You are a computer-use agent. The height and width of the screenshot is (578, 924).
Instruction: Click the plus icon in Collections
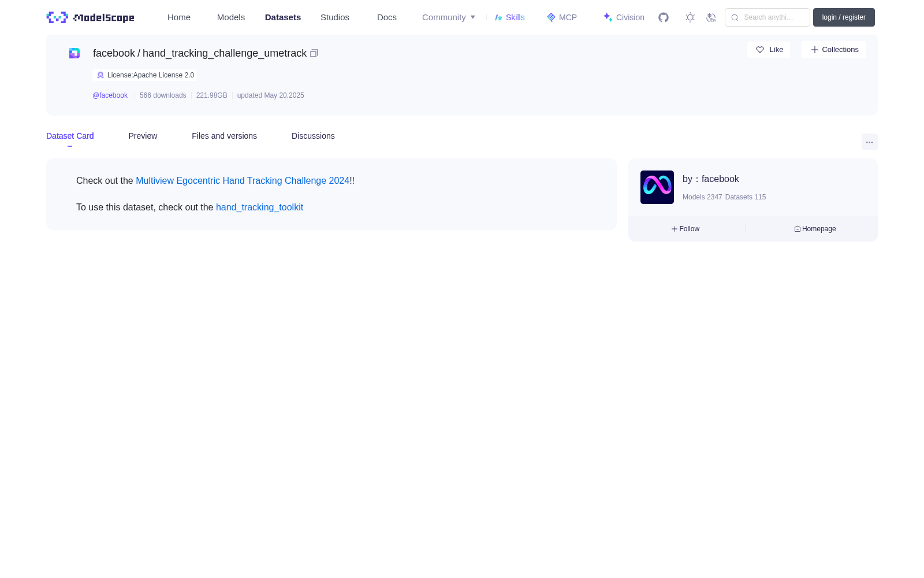point(815,50)
